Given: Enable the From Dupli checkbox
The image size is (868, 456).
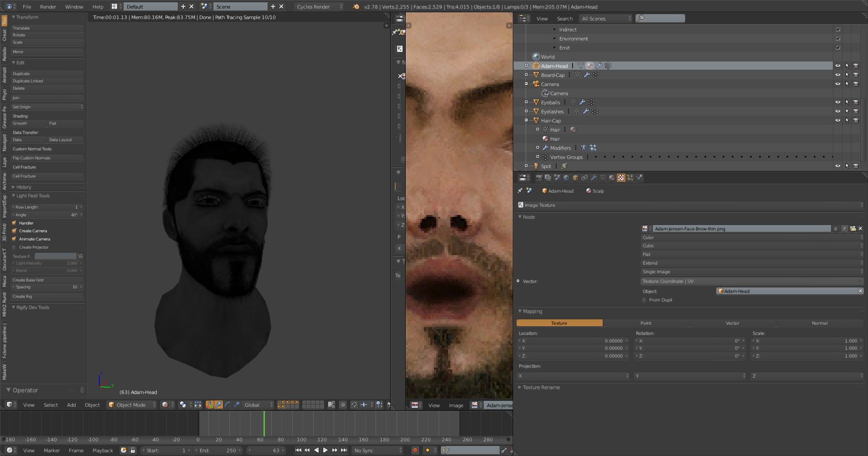Looking at the screenshot, I should pos(644,300).
